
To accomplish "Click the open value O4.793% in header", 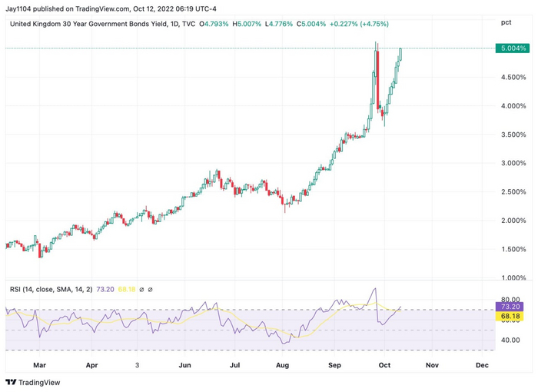I will [214, 24].
